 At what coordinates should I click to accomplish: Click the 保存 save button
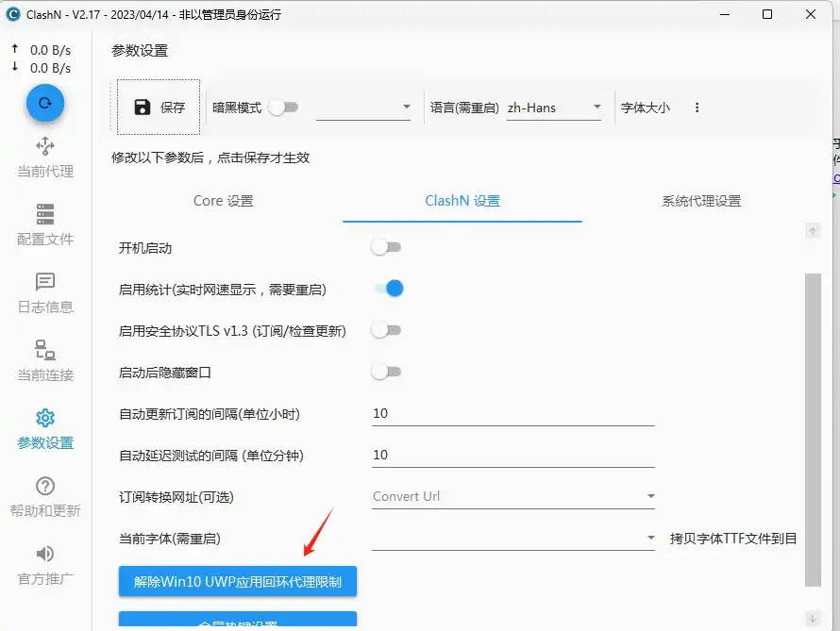coord(159,108)
